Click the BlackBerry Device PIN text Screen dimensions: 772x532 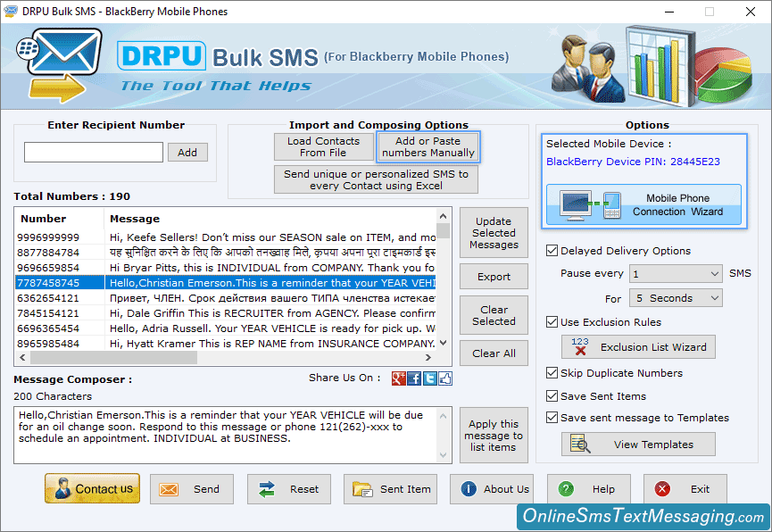tap(633, 162)
